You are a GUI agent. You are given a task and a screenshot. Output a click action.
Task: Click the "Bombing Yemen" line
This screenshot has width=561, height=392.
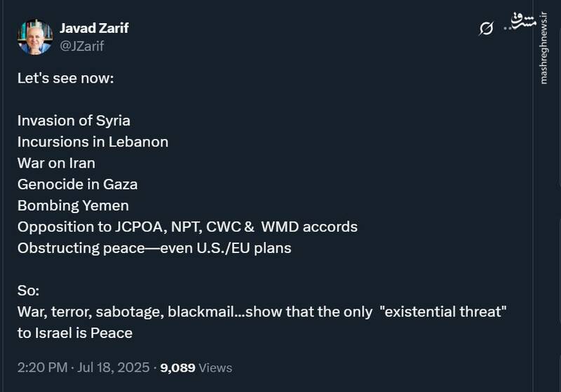(73, 205)
